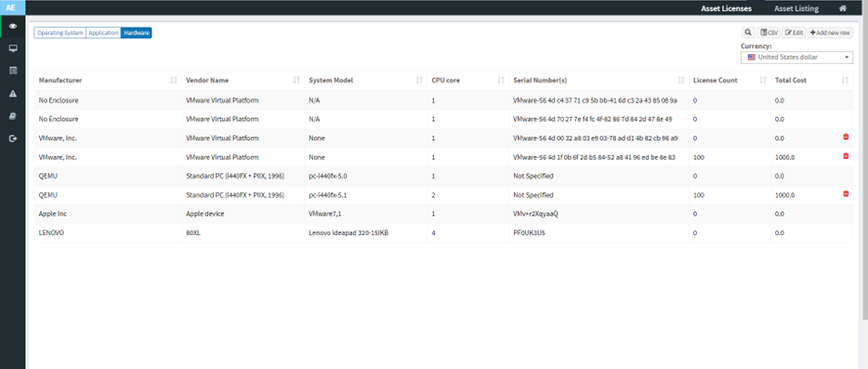Click the LENOVO manufacturer cell

pyautogui.click(x=108, y=232)
